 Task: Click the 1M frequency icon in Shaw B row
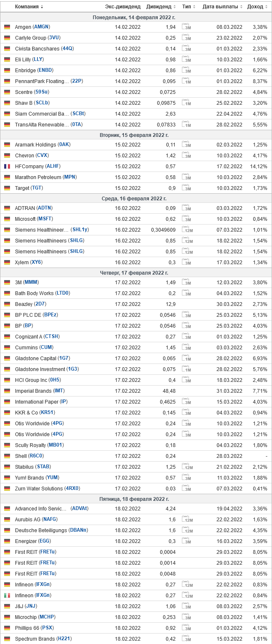[x=186, y=103]
